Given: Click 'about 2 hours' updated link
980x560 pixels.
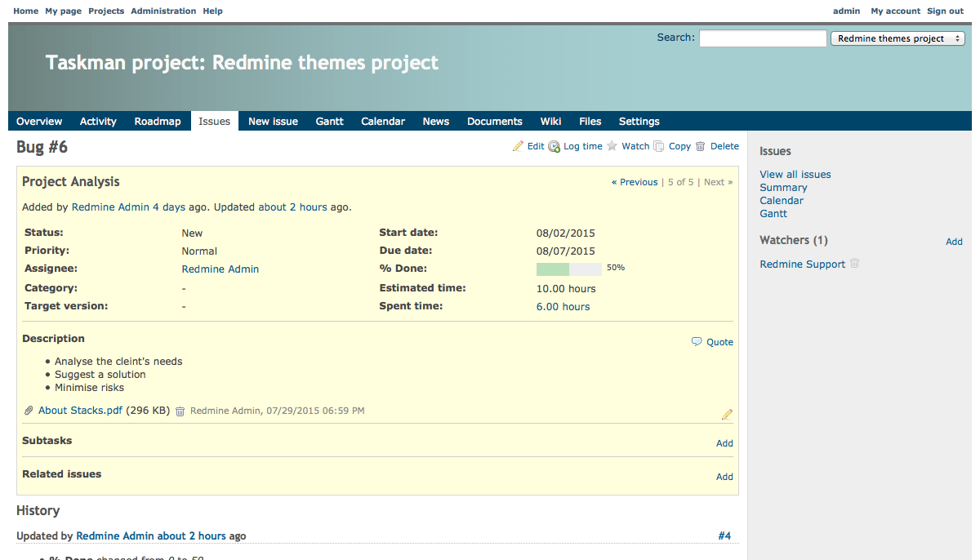Looking at the screenshot, I should pyautogui.click(x=293, y=207).
